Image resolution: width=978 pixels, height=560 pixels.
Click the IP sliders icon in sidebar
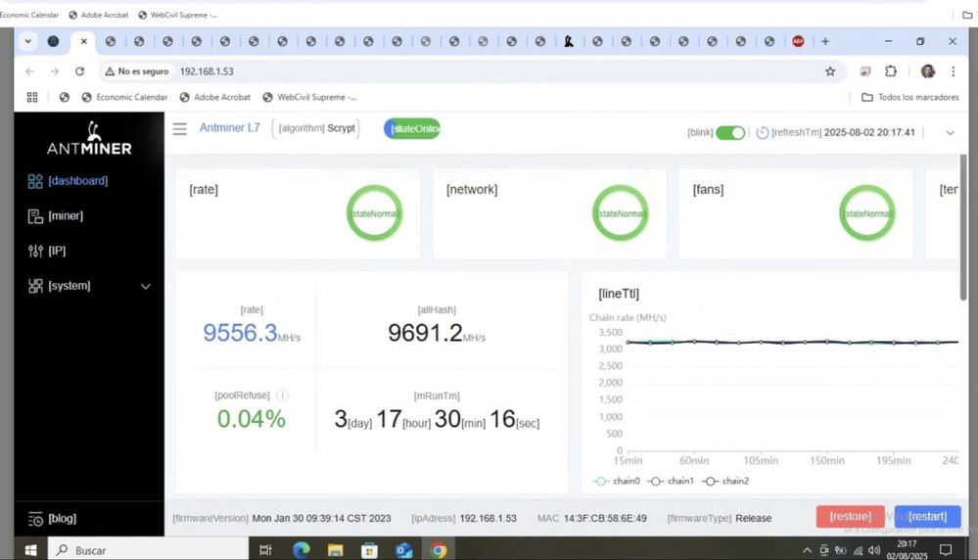click(35, 251)
